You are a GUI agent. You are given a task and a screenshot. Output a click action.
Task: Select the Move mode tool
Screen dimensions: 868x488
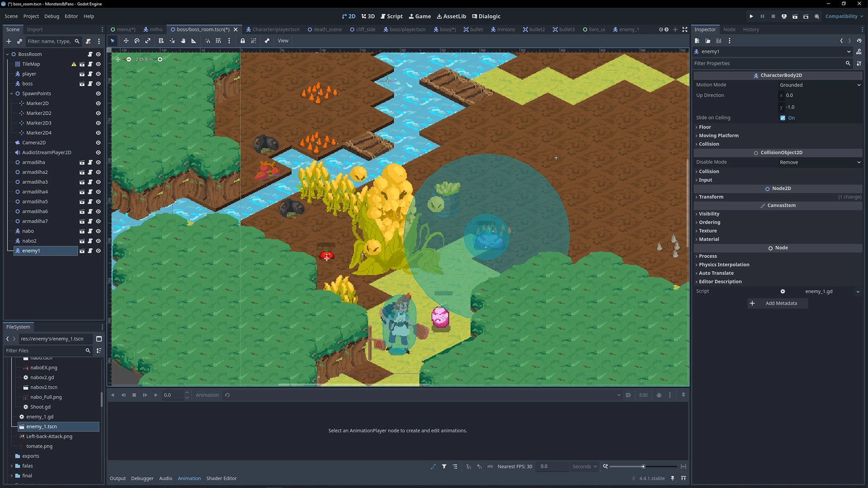(126, 41)
